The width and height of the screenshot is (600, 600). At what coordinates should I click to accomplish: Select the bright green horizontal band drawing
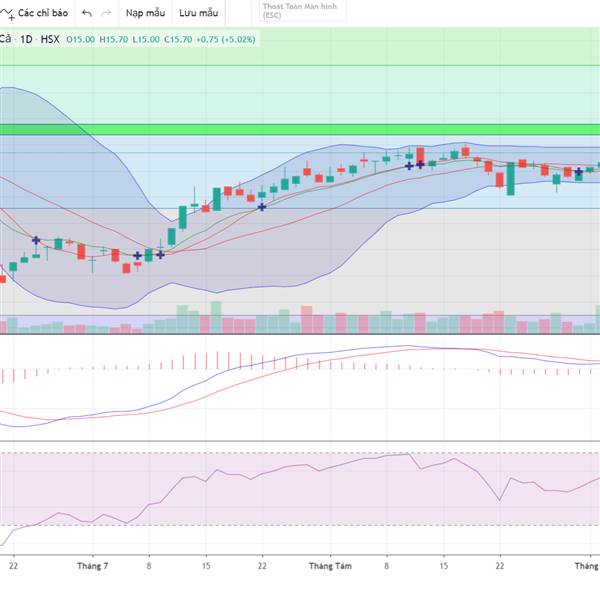click(300, 129)
